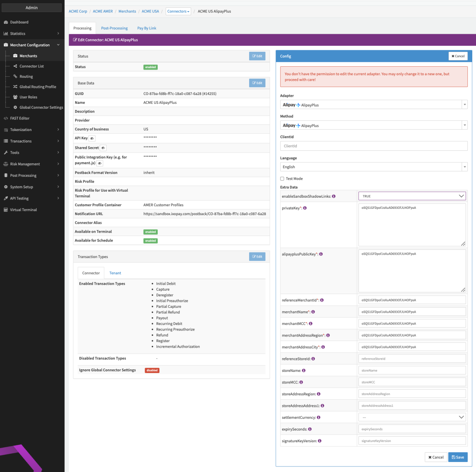Show the Shared Secret value
This screenshot has width=476, height=472.
coord(103,148)
